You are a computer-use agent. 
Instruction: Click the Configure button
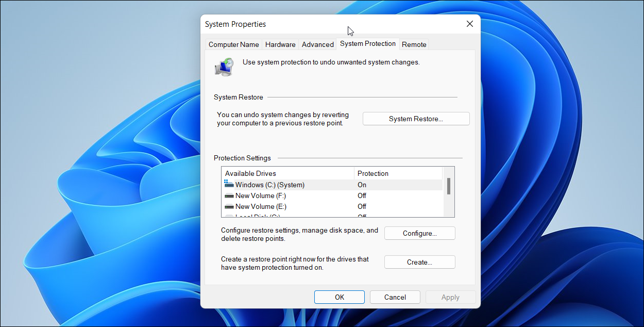(x=419, y=233)
